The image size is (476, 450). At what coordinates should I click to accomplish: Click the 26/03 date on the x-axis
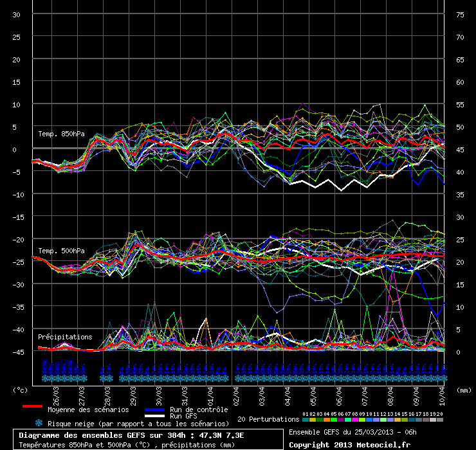57,393
